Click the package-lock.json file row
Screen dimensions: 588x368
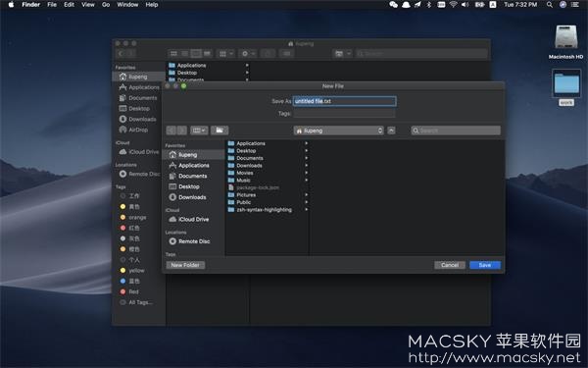coord(267,187)
